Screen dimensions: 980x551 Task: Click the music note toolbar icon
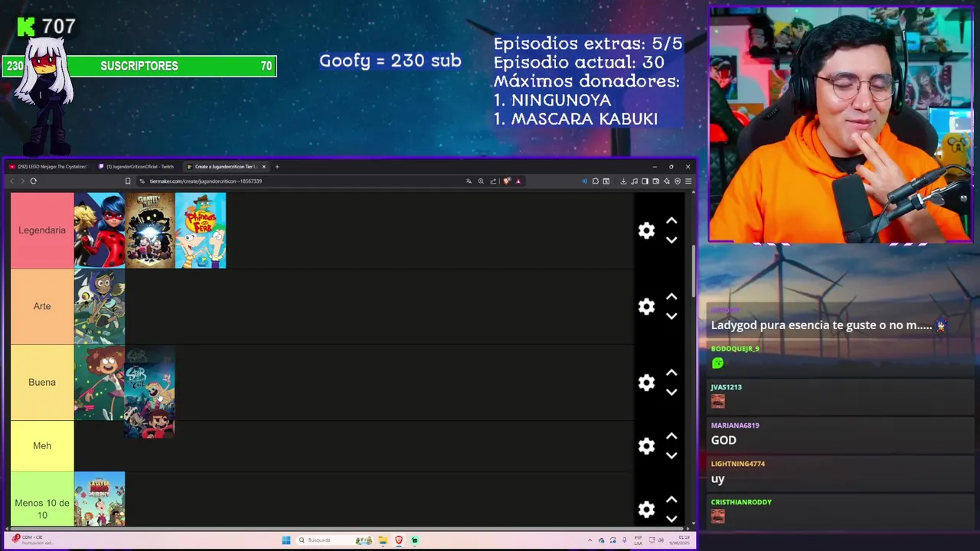634,181
